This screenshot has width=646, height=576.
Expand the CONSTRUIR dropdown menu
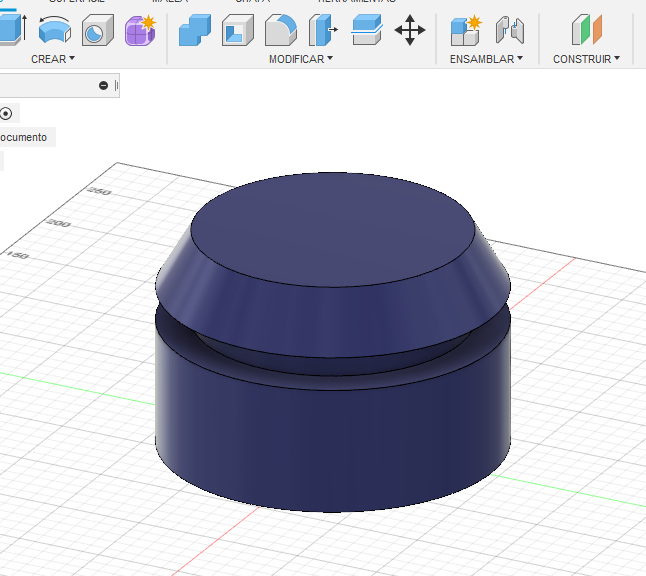pyautogui.click(x=587, y=59)
